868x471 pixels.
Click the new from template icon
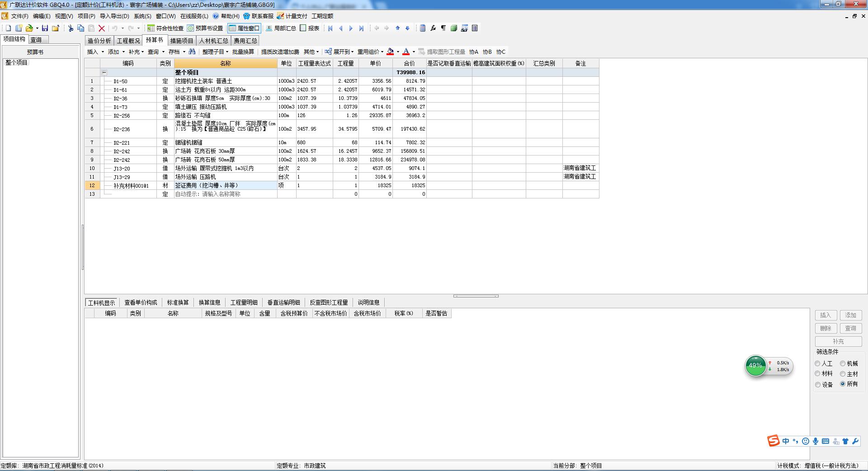(19, 28)
